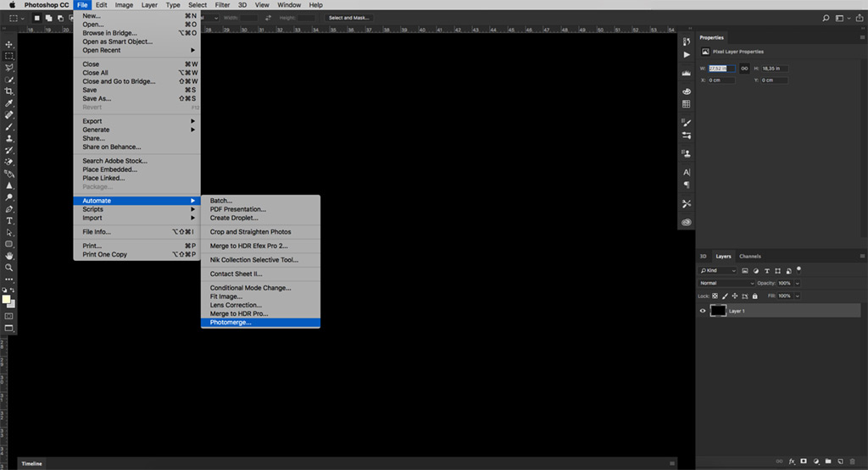868x470 pixels.
Task: Open the Kind layer filter dropdown
Action: point(717,270)
